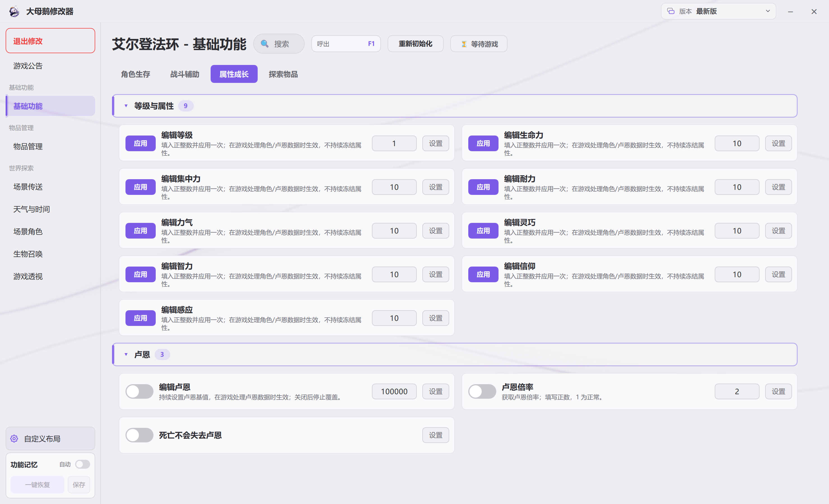The image size is (829, 504).
Task: Open 物品管理 sidebar item
Action: (50, 146)
